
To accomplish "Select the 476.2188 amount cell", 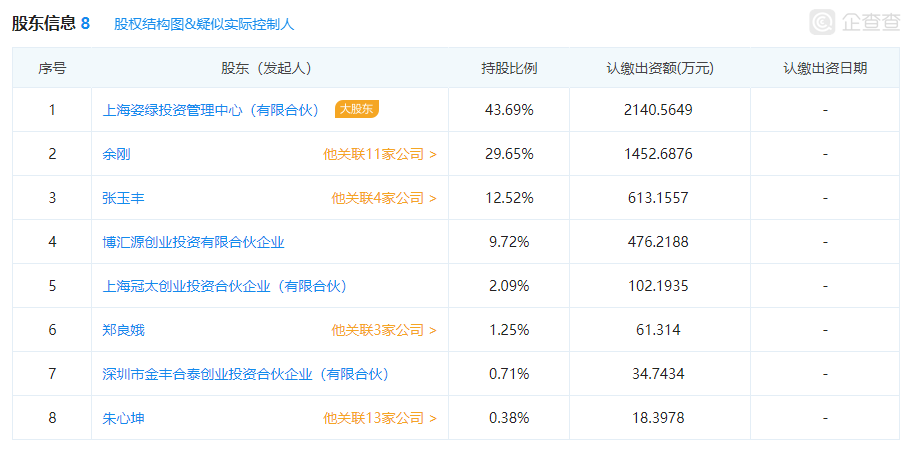I will pyautogui.click(x=660, y=242).
